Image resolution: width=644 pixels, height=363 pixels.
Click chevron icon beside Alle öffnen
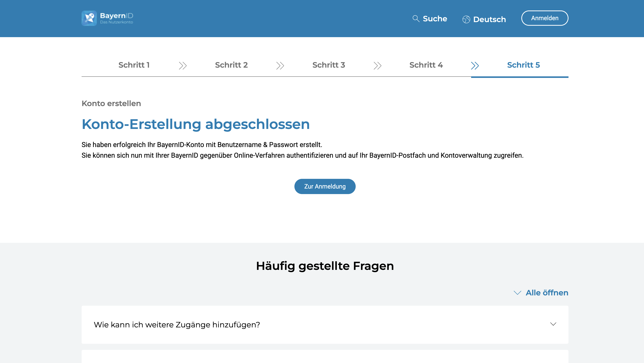coord(517,293)
